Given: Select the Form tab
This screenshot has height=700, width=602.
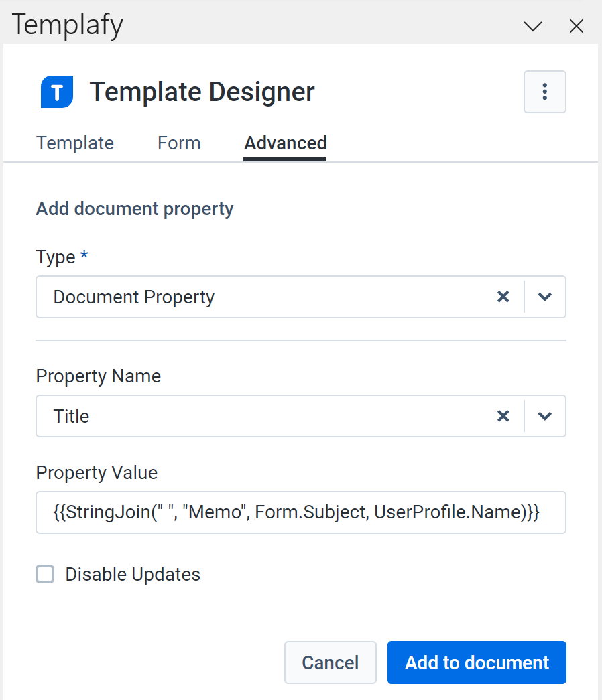Looking at the screenshot, I should coord(179,143).
